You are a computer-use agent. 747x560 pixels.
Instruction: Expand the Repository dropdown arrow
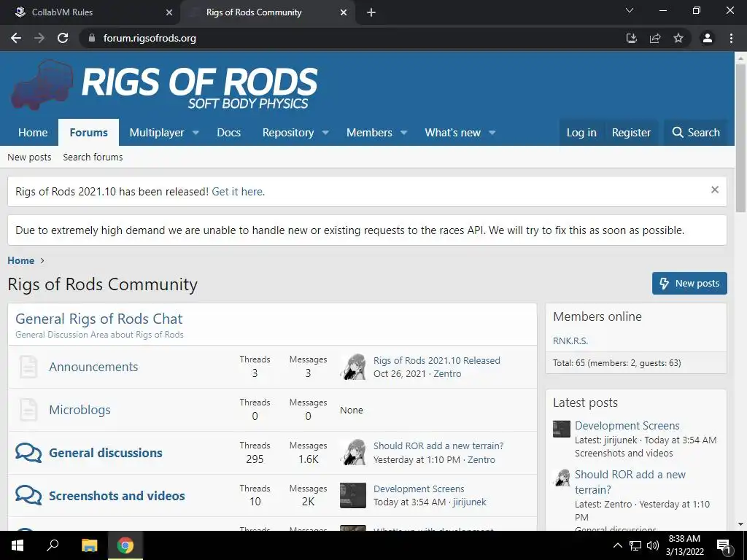click(x=325, y=133)
